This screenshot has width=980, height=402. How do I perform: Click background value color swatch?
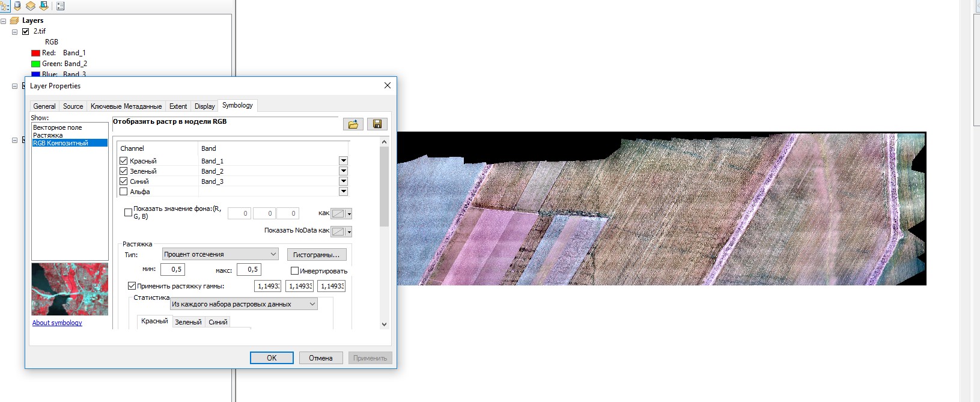pos(338,214)
